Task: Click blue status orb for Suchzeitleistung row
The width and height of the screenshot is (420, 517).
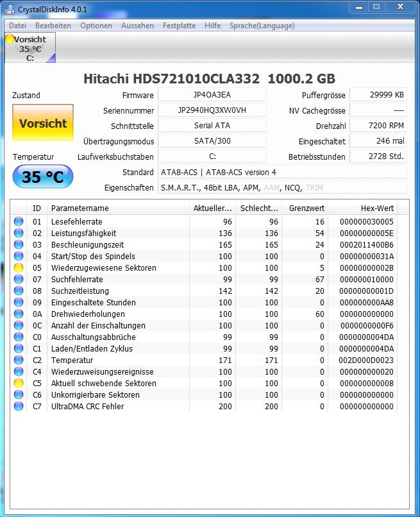Action: point(19,291)
